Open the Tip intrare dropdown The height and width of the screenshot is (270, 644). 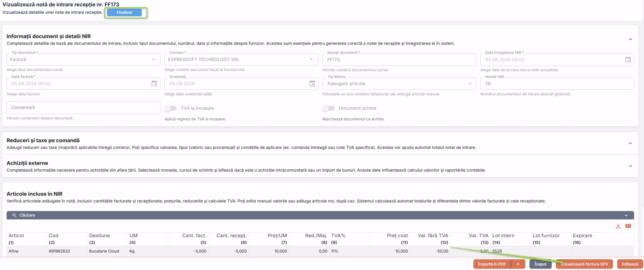pos(399,84)
